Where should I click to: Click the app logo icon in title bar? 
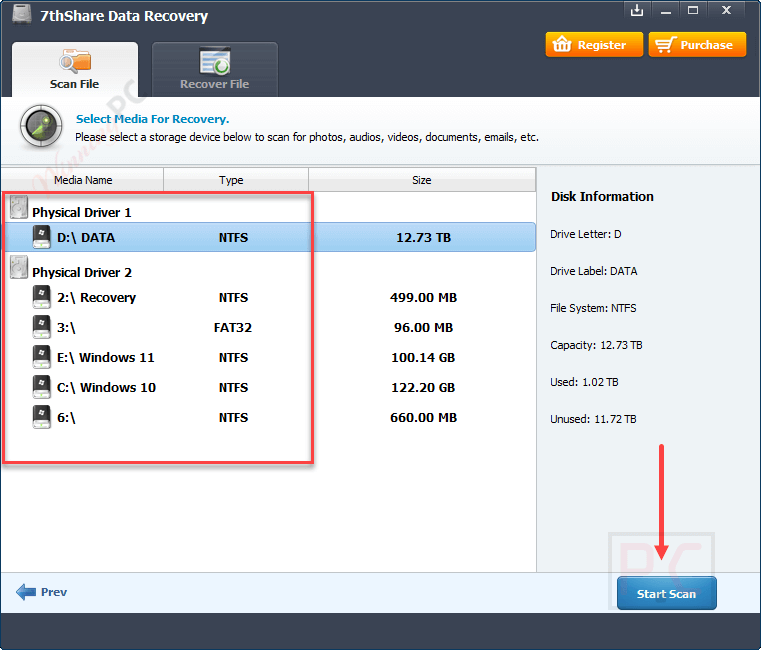22,14
